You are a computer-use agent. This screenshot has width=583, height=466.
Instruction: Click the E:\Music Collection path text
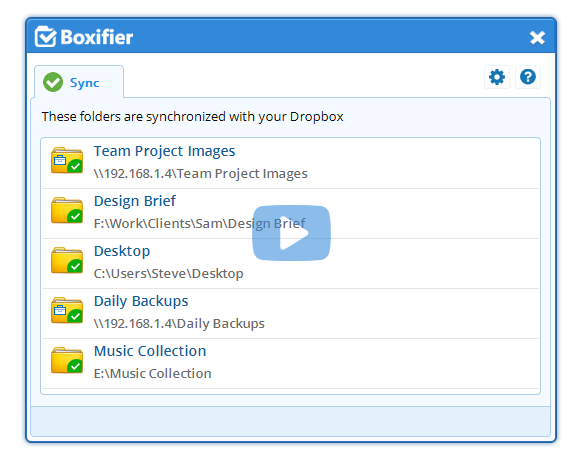click(x=152, y=373)
